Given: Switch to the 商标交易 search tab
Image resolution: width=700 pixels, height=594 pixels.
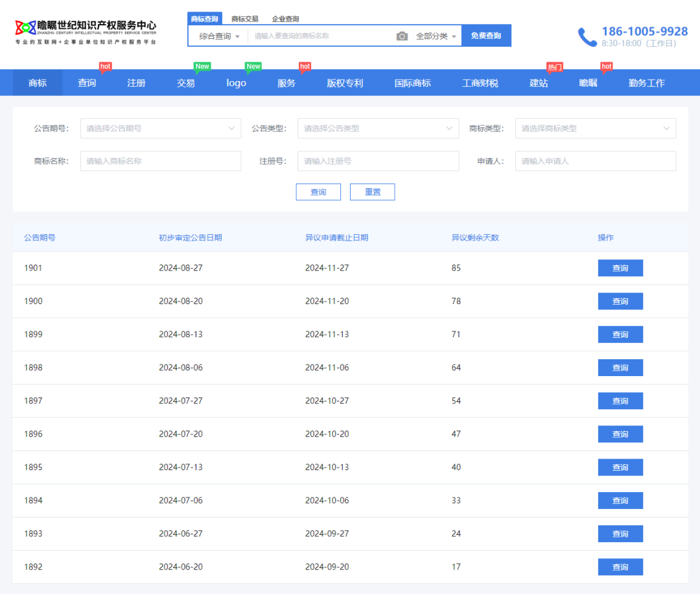Looking at the screenshot, I should 245,19.
